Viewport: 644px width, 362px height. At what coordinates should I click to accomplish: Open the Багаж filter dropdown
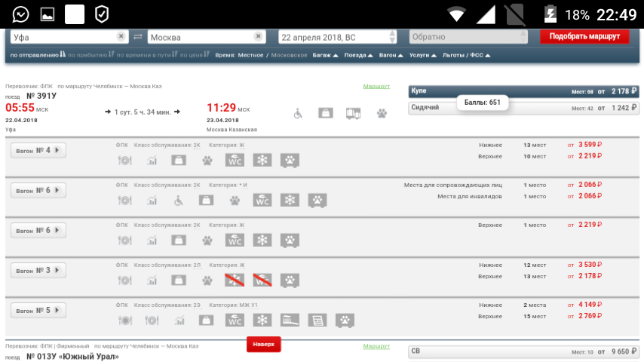click(x=324, y=56)
